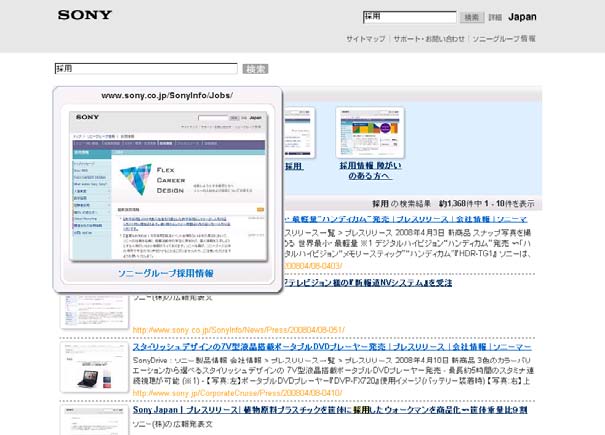
Task: Open the ソニーグループ情報 link
Action: [504, 39]
